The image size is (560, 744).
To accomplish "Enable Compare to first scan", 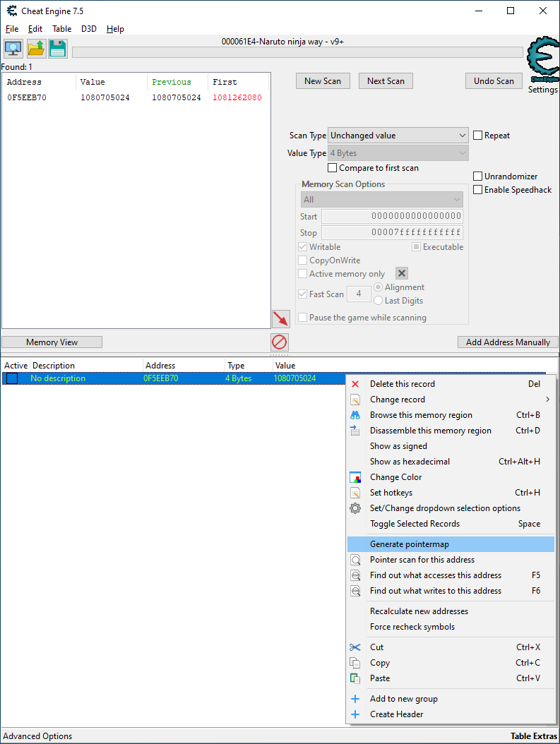I will point(332,168).
